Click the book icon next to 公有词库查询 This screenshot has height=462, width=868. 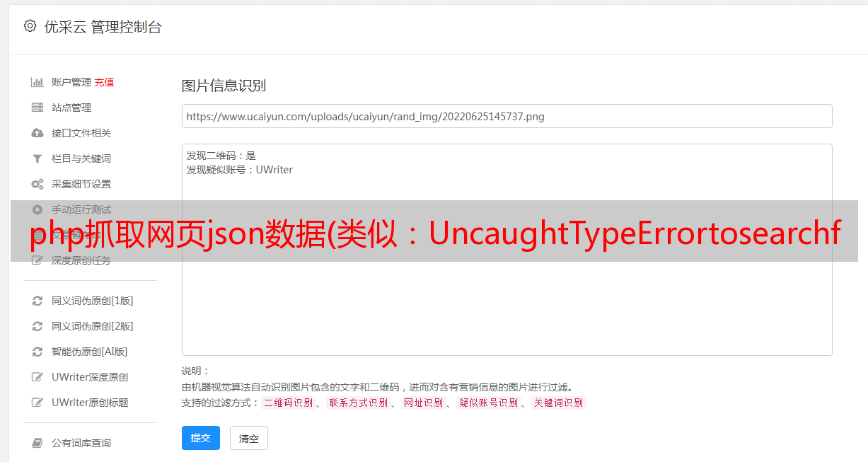click(37, 443)
